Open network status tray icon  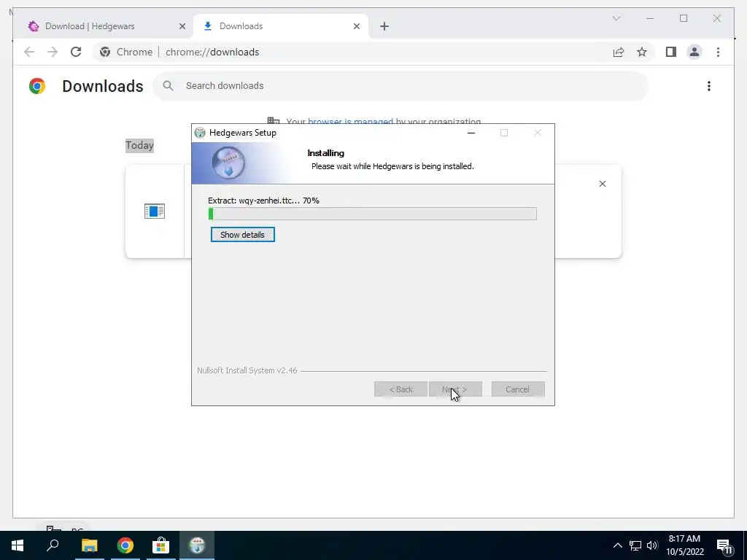635,545
